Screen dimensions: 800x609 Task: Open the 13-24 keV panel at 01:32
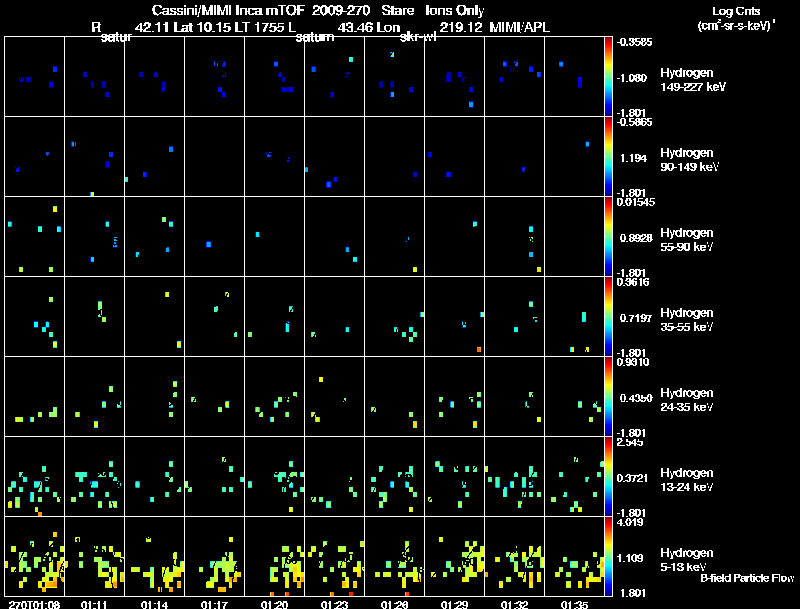click(x=514, y=476)
